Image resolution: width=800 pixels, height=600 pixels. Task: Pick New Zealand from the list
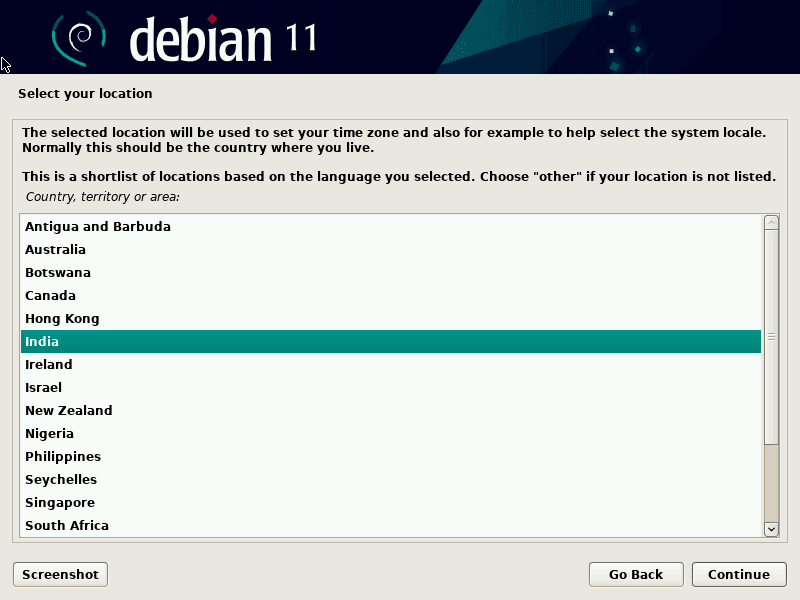[68, 411]
